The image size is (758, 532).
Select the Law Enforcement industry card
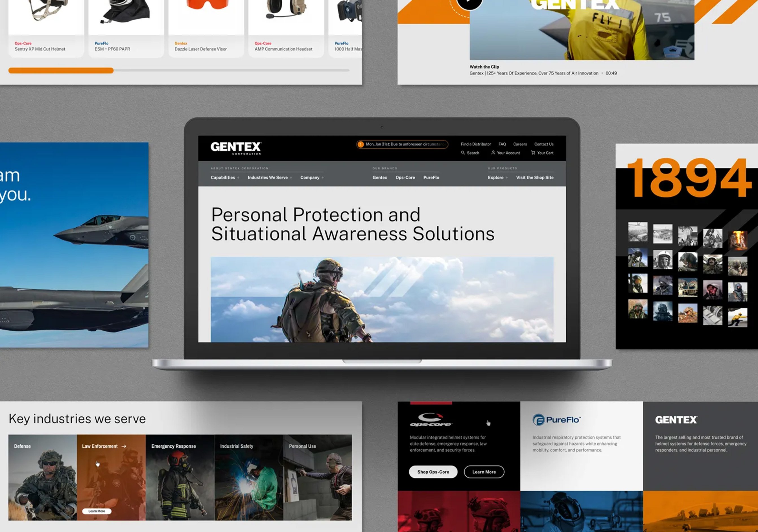[x=111, y=477]
